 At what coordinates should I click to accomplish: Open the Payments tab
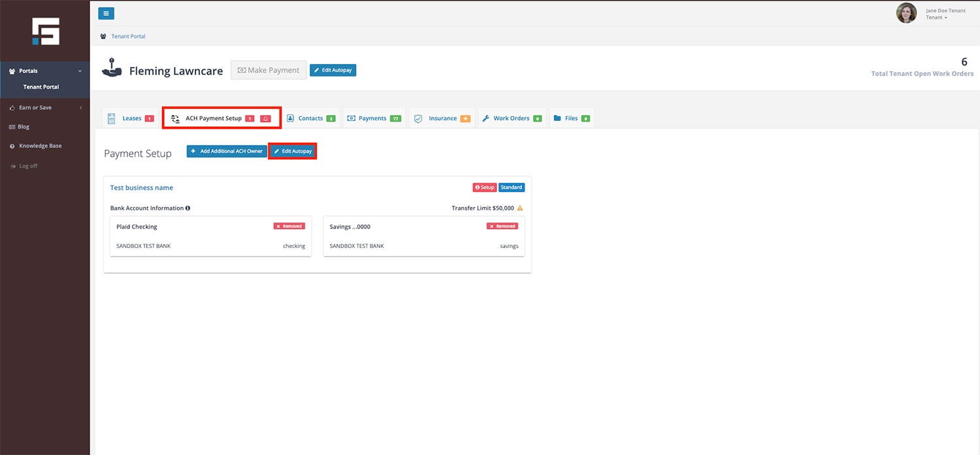373,118
